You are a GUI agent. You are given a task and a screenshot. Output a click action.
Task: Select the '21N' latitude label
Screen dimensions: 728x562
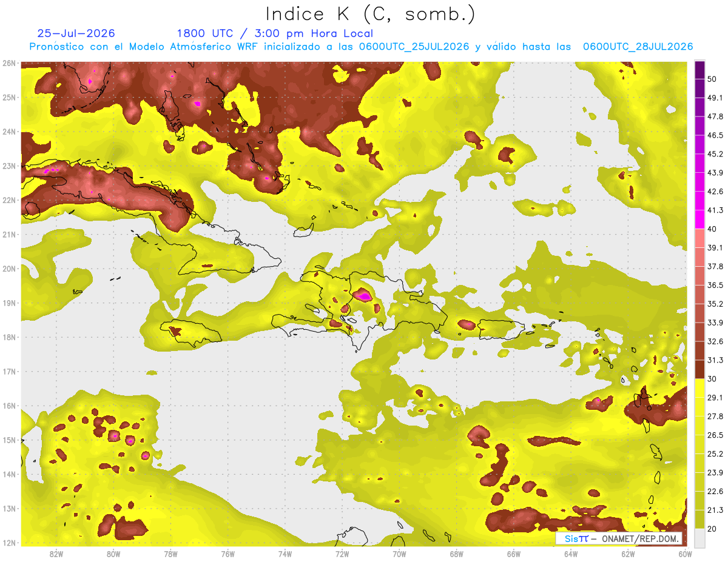pyautogui.click(x=9, y=234)
